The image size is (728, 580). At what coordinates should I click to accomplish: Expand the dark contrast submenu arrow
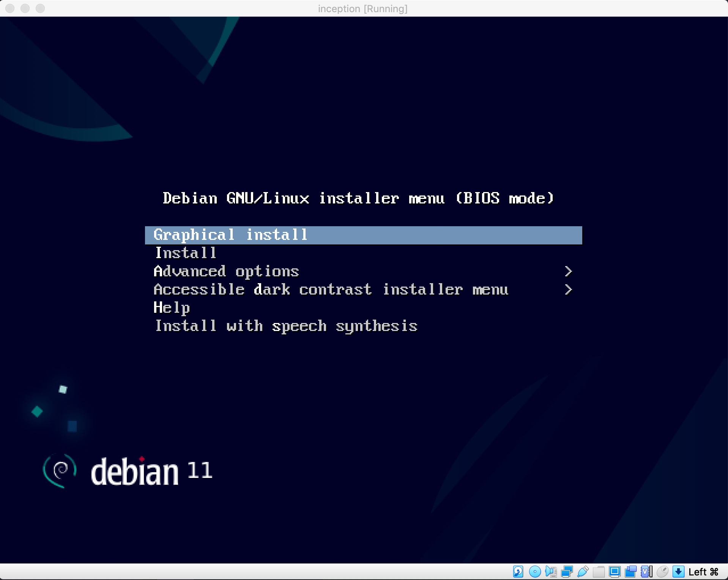pyautogui.click(x=568, y=290)
